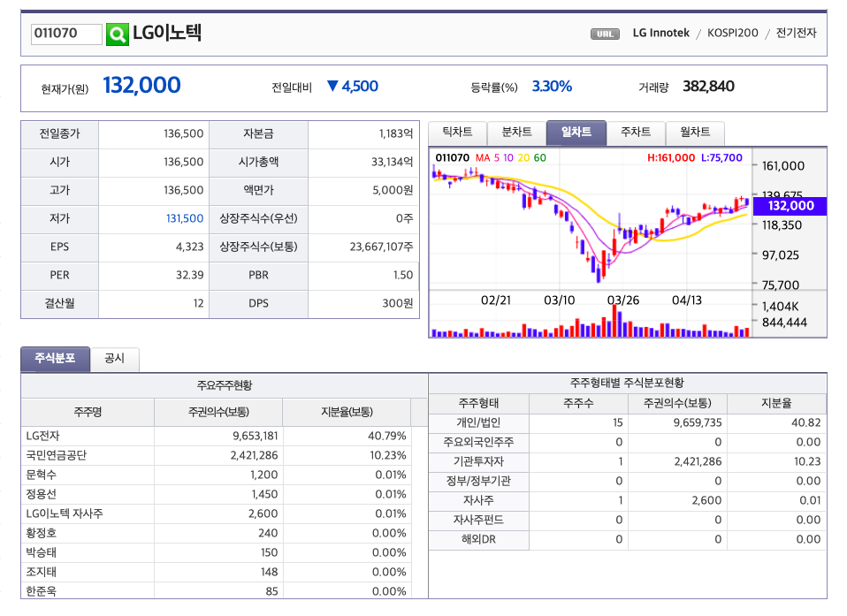The width and height of the screenshot is (847, 616).
Task: Click the KOSPI200 link
Action: click(732, 33)
